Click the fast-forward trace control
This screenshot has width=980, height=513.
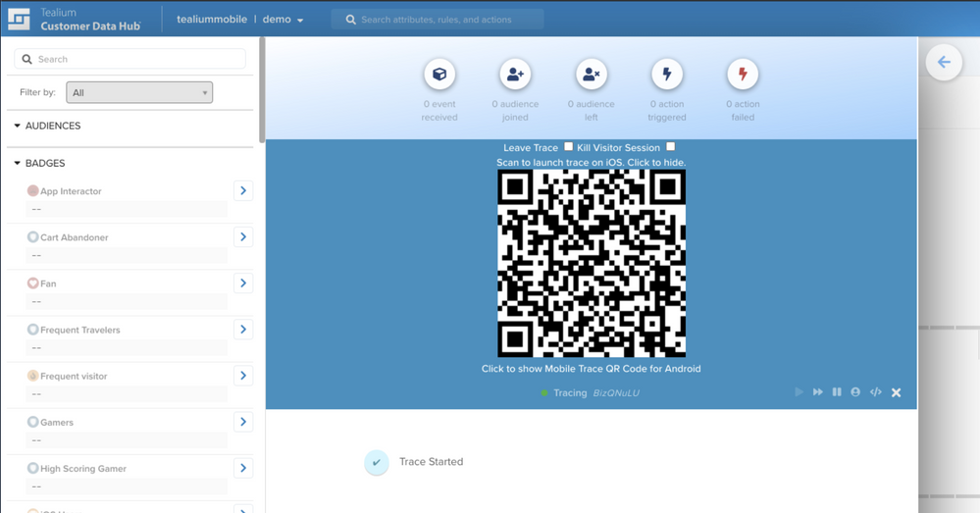(817, 392)
